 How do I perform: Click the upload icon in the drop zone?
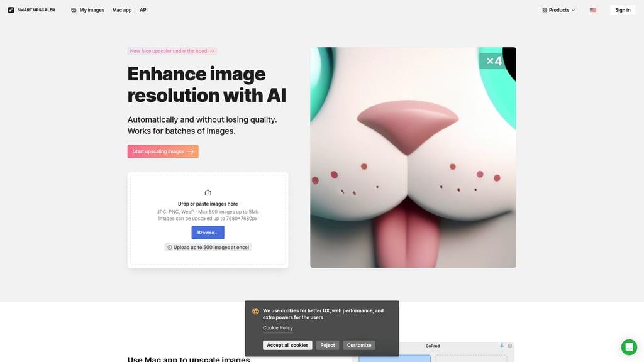pyautogui.click(x=208, y=192)
